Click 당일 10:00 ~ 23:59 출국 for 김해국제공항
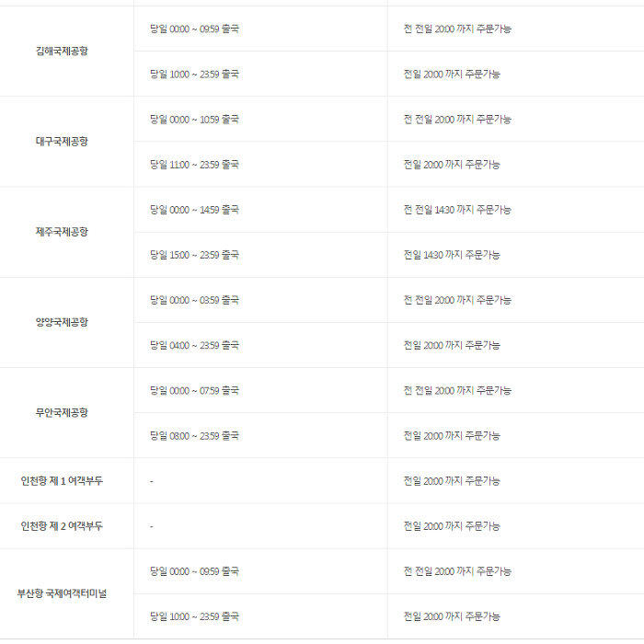Screen dimensions: 644x644 194,74
